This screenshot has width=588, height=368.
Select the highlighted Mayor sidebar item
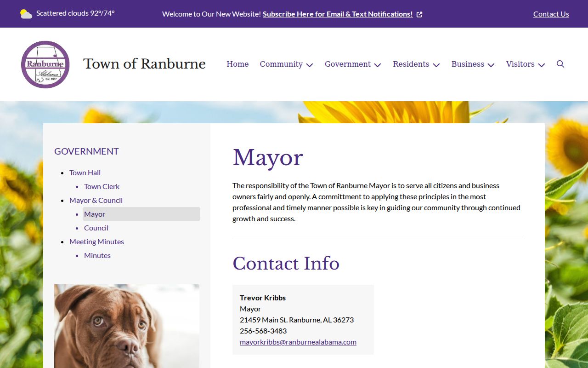pyautogui.click(x=141, y=214)
